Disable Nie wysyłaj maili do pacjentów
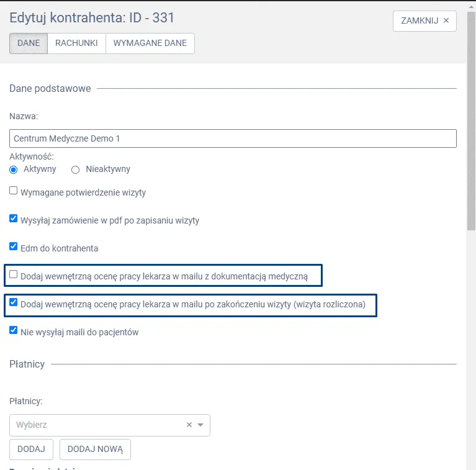Viewport: 476px width, 470px height. tap(14, 331)
